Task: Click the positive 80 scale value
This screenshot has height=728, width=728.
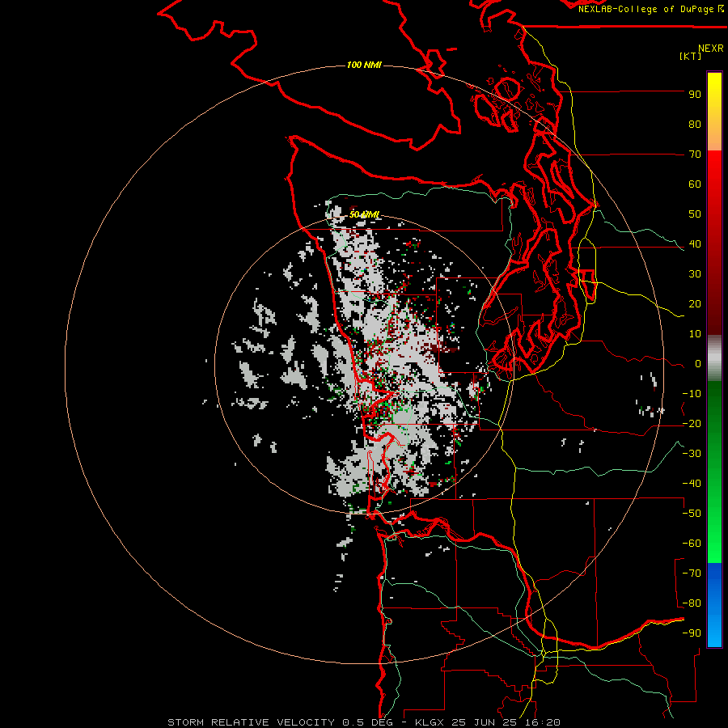Action: click(695, 125)
